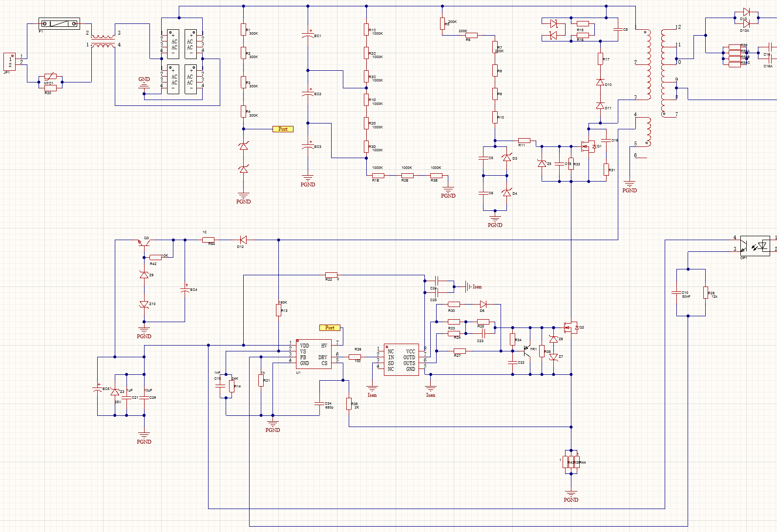The image size is (777, 532).
Task: Select capacitor C8
Action: (x=618, y=29)
